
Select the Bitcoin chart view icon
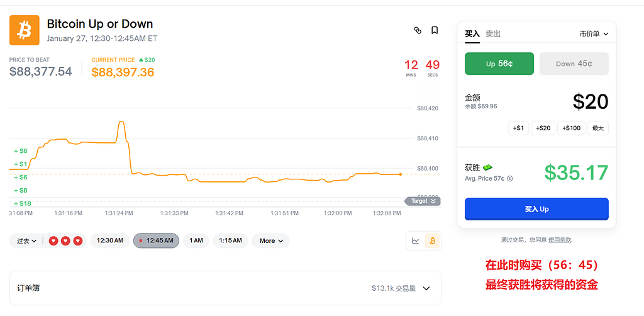tap(432, 240)
